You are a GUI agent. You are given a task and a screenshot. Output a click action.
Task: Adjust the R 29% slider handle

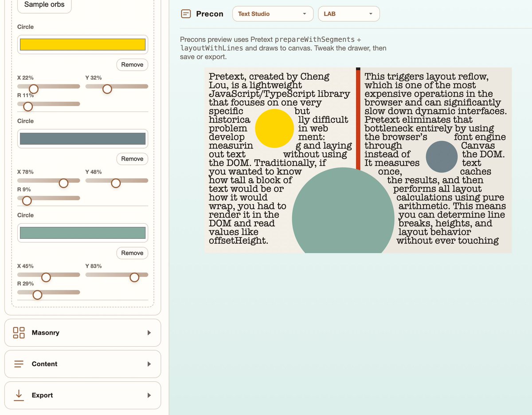coord(37,295)
